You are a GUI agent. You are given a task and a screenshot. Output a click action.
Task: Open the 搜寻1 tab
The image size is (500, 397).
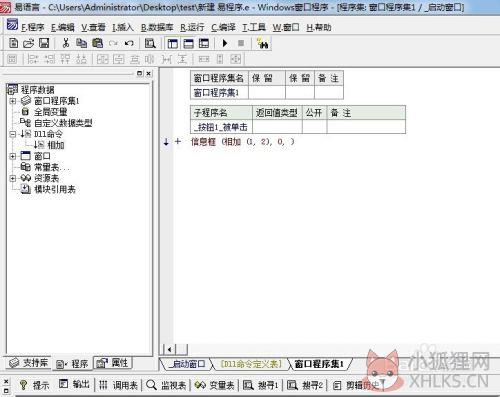click(261, 385)
